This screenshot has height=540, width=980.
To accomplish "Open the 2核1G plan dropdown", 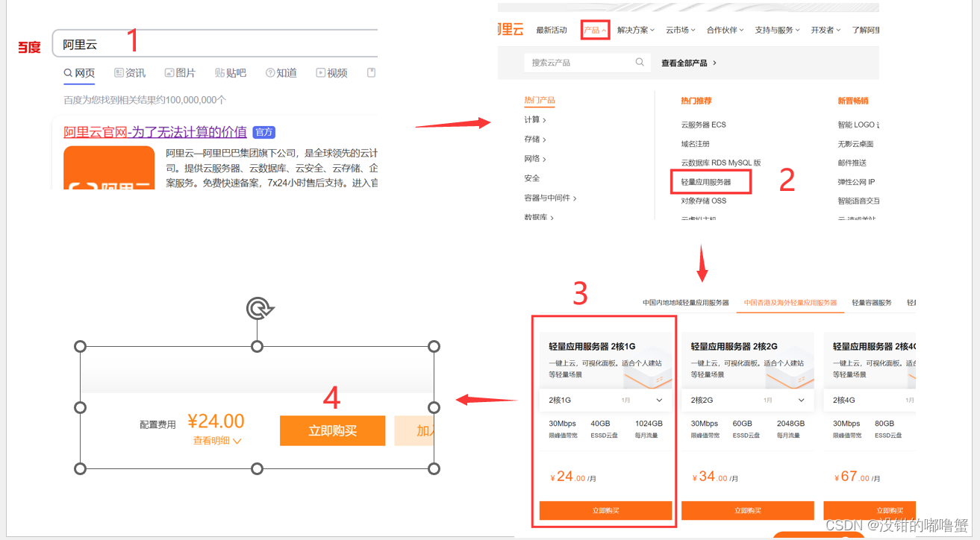I will click(605, 401).
